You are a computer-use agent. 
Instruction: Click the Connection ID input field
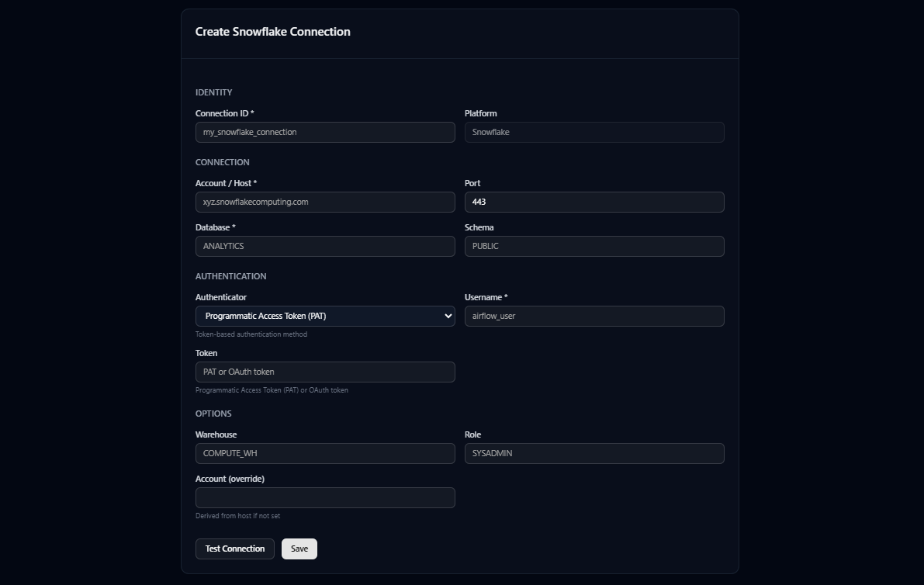pos(325,132)
